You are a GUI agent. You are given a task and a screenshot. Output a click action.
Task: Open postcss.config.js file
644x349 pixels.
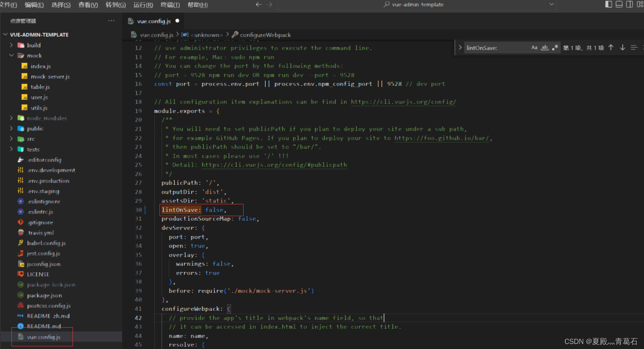point(48,305)
